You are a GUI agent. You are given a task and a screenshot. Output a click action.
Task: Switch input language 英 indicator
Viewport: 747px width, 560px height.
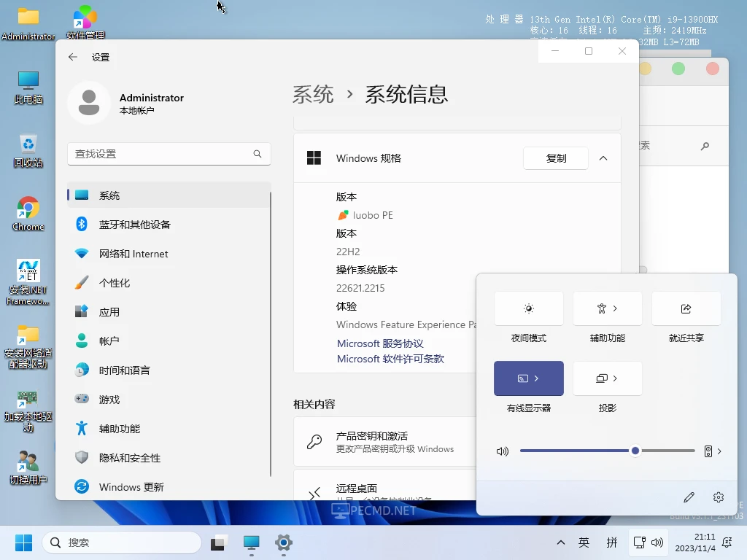584,542
